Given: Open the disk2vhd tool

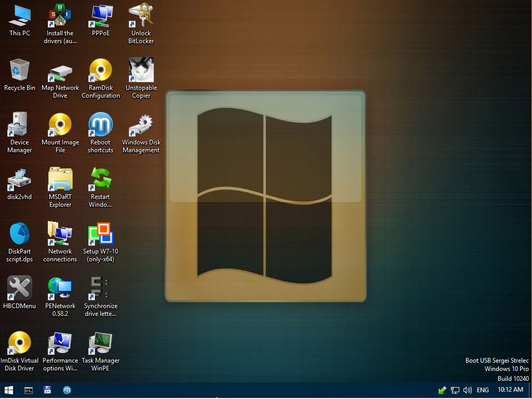Looking at the screenshot, I should click(19, 179).
